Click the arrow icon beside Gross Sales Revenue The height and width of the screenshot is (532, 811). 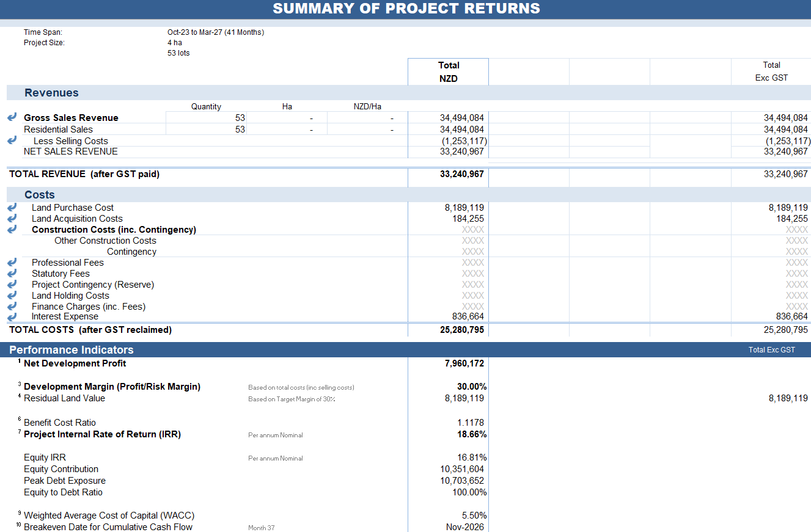point(12,117)
